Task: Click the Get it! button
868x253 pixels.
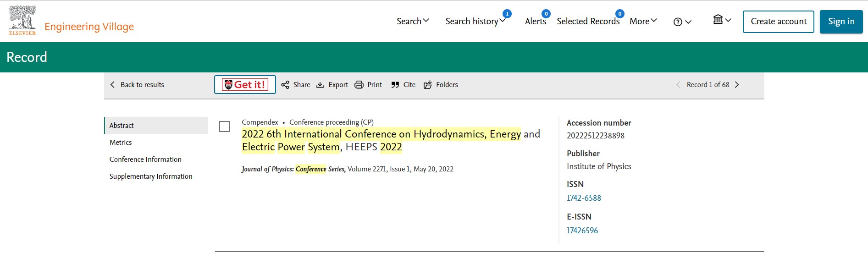Action: click(245, 84)
